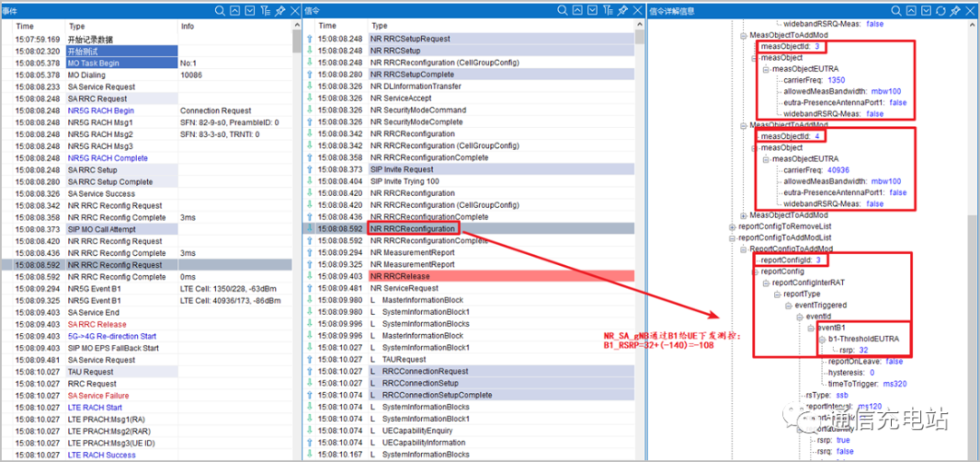Select the MO Task Begin event row
Viewport: 980px width, 462px height.
[147, 64]
